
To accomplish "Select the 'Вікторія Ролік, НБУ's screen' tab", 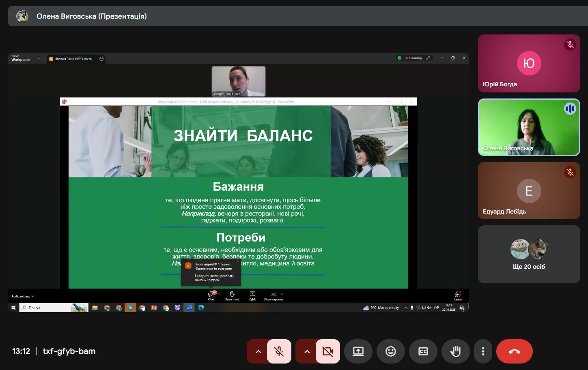I will (73, 59).
